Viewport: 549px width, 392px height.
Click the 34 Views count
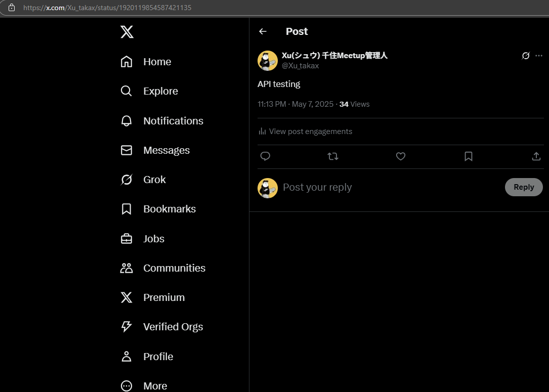click(354, 104)
